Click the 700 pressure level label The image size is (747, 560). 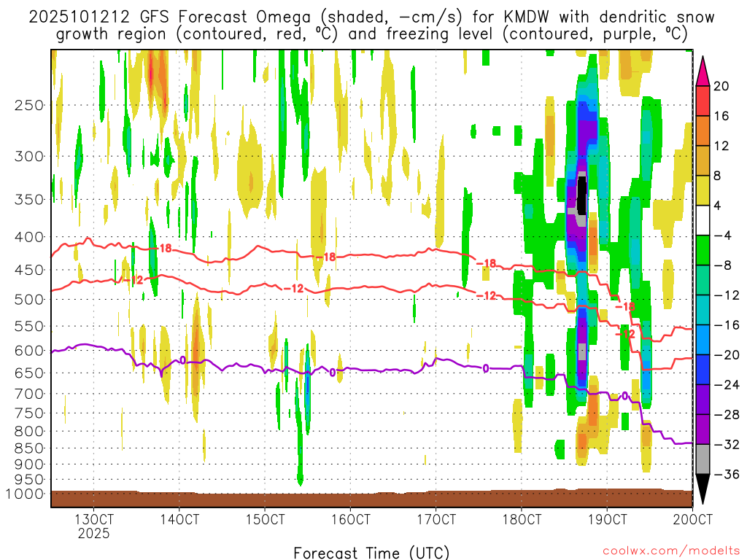click(x=29, y=394)
